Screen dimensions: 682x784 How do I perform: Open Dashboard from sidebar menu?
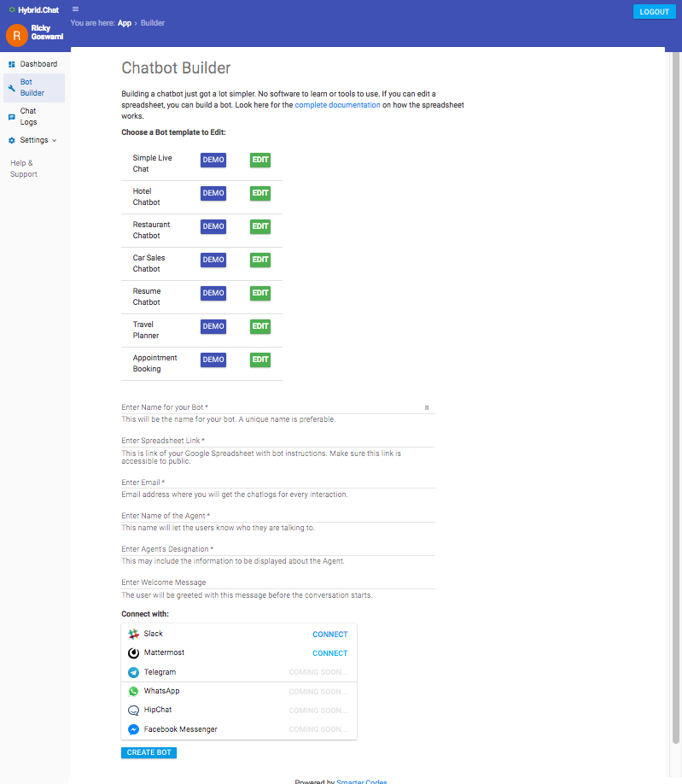point(34,64)
